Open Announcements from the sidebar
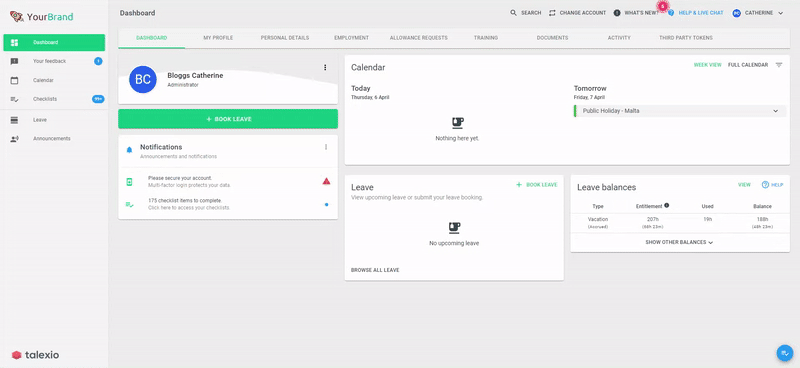 tap(54, 139)
